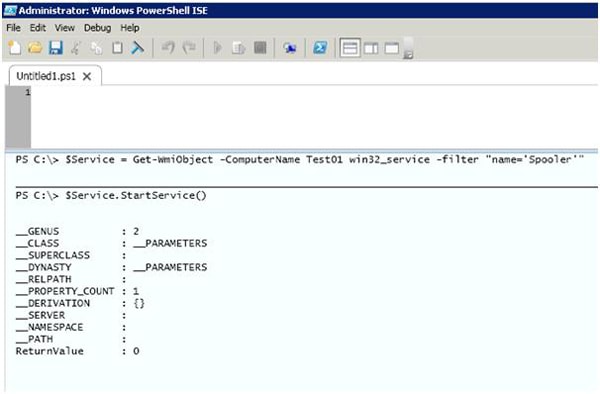Open the File menu

[13, 28]
